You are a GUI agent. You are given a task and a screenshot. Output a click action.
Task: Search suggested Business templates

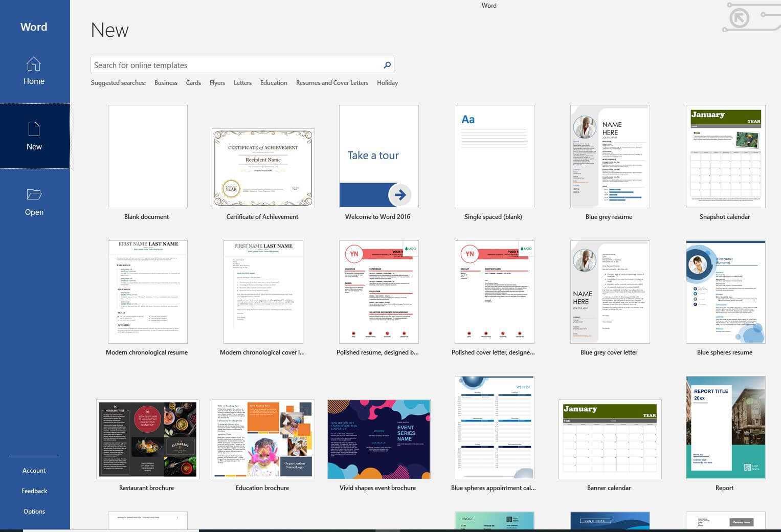(x=166, y=83)
